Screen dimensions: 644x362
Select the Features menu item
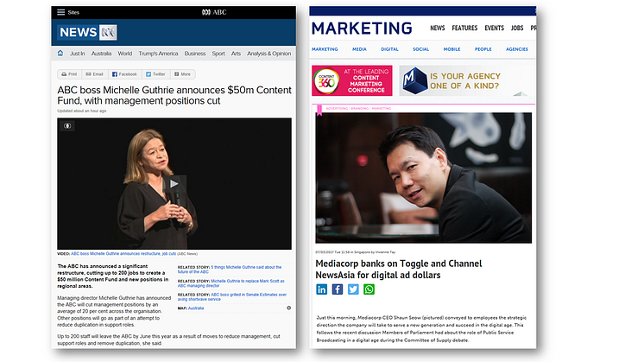[464, 28]
